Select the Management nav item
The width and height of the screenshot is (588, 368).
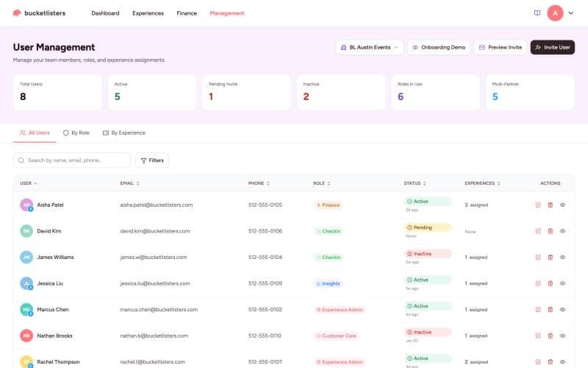227,13
